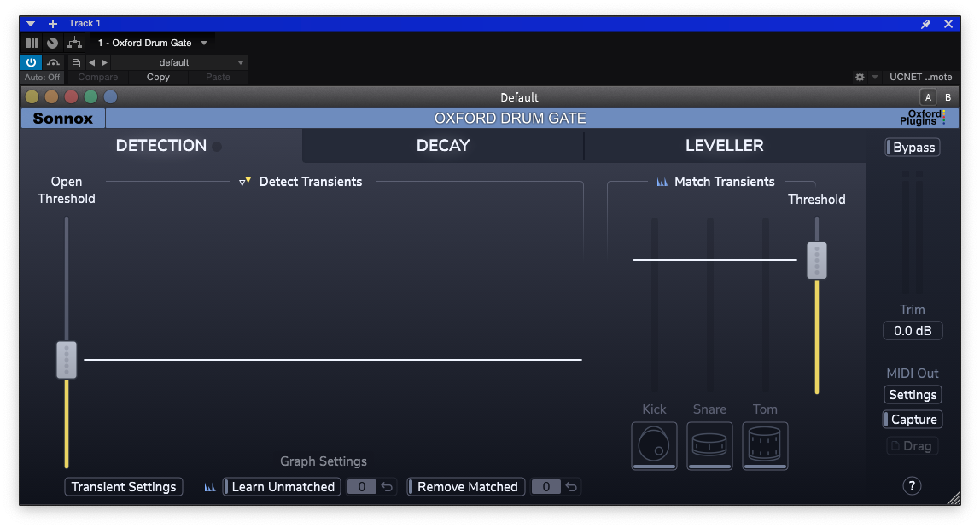
Task: Open the DECAY tab
Action: pyautogui.click(x=443, y=146)
